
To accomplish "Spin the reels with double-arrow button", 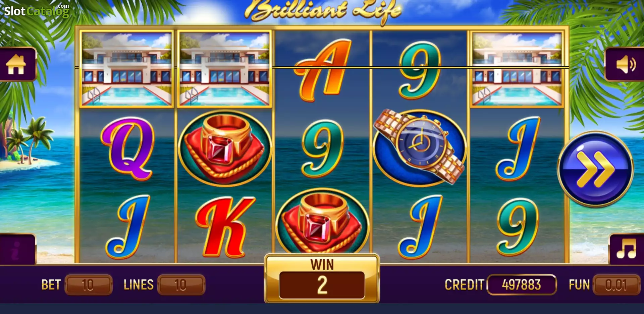I will pyautogui.click(x=596, y=169).
